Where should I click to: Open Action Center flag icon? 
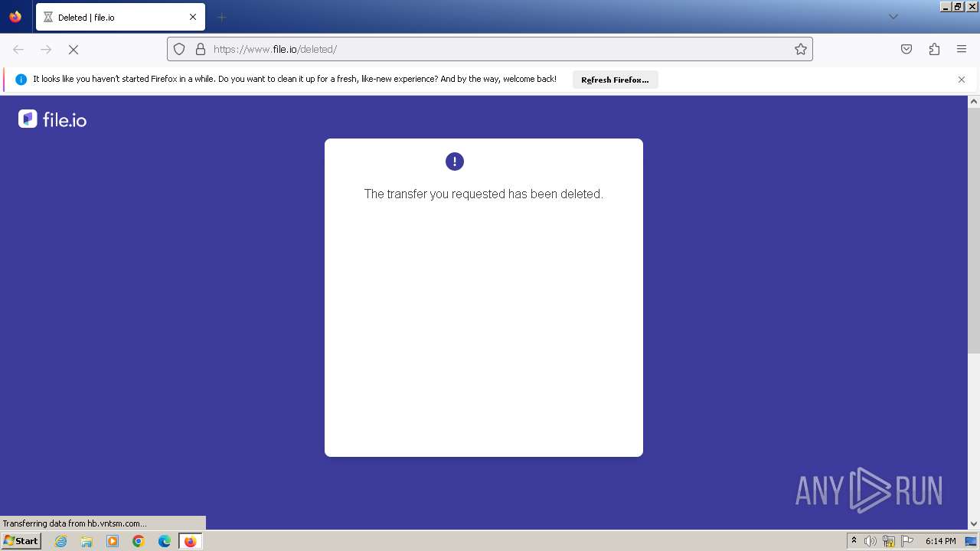[x=907, y=541]
